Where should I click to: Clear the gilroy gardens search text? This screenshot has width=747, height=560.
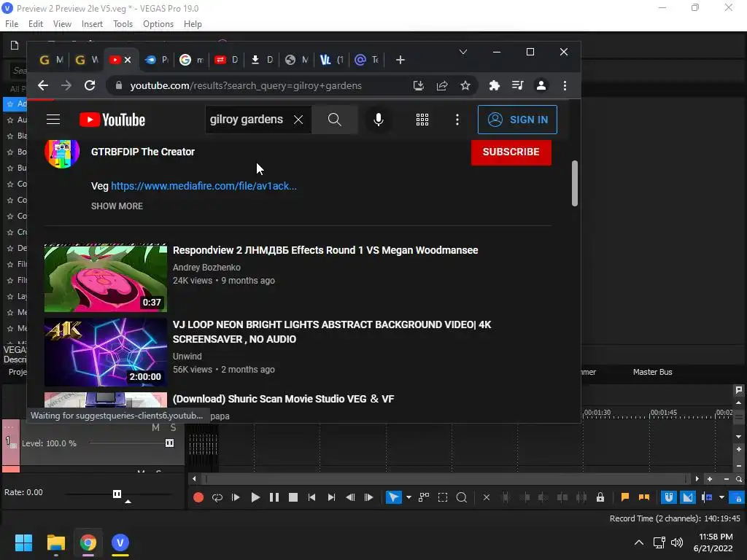tap(298, 120)
